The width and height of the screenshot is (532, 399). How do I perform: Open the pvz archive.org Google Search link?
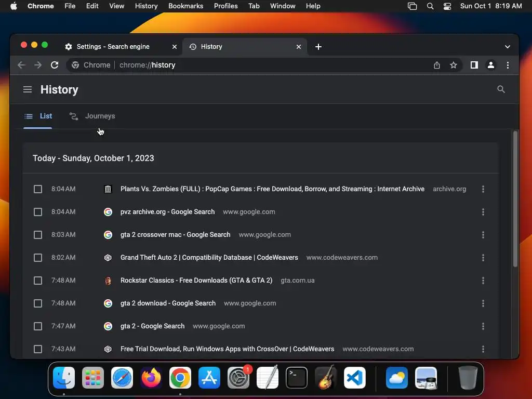(168, 212)
